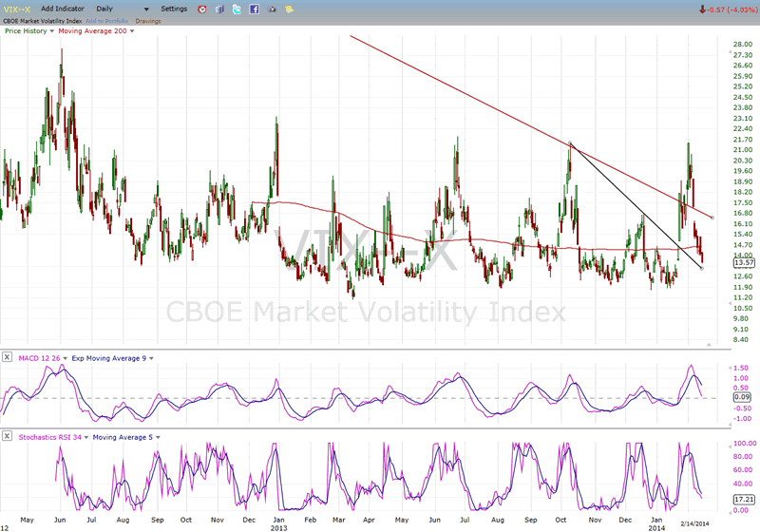This screenshot has width=760, height=532.
Task: Open the Settings menu
Action: coord(174,9)
